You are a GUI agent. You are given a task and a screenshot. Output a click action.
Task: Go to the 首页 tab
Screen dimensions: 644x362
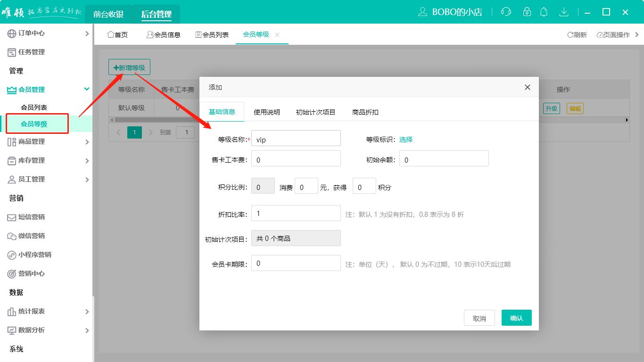pos(117,35)
